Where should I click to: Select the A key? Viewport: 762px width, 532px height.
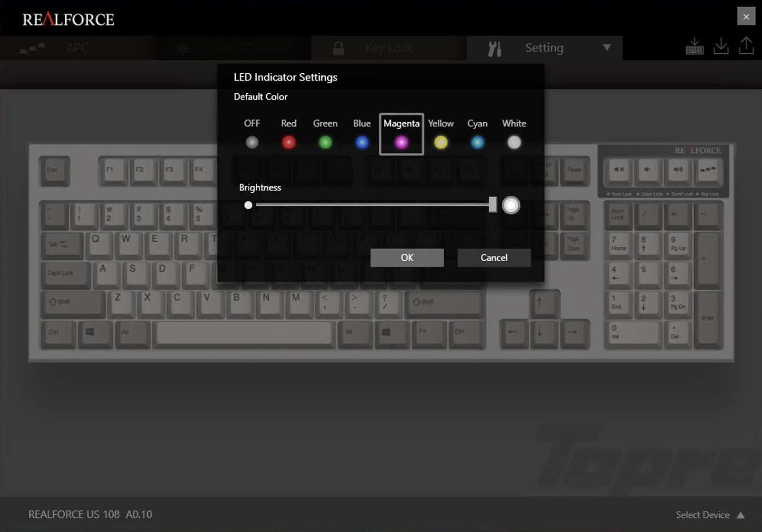tap(107, 276)
